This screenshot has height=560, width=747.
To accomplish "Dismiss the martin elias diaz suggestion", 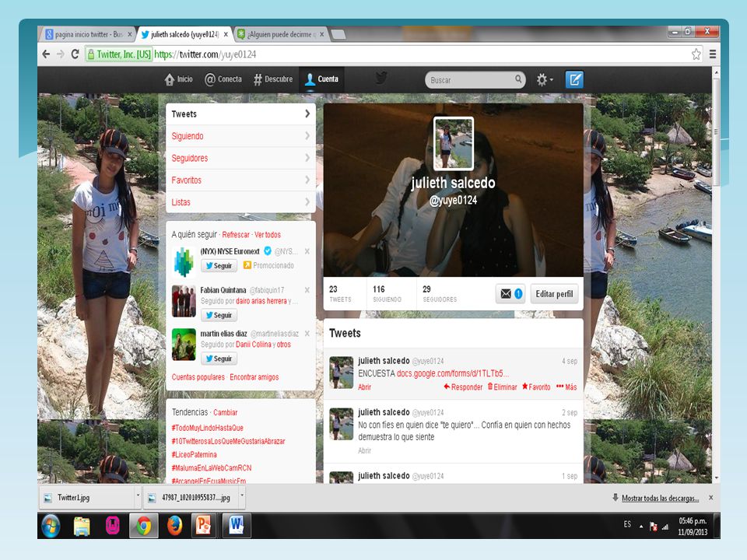I will click(307, 334).
